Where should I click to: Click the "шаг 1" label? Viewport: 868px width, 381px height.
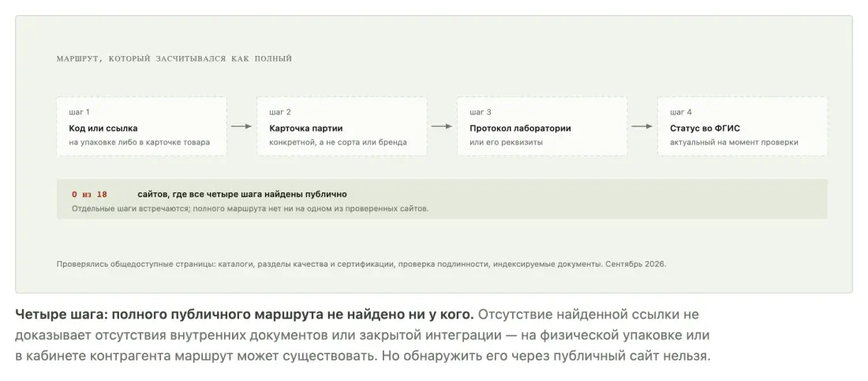tap(79, 113)
